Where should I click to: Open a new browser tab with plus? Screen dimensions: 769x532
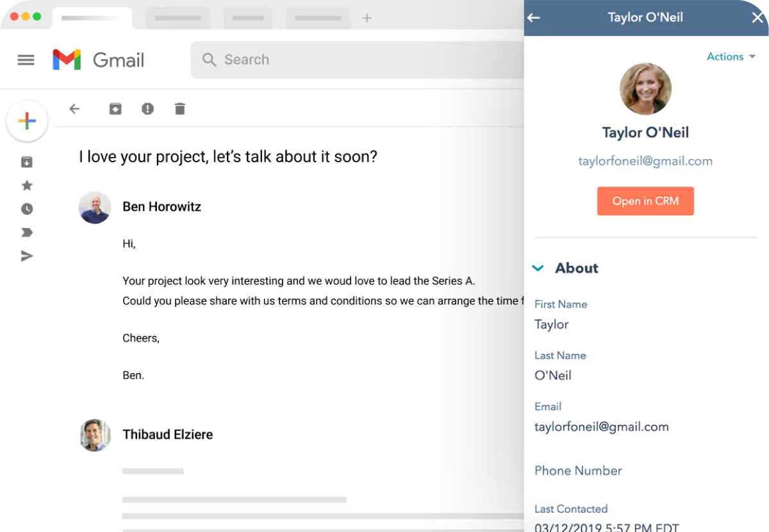[367, 19]
